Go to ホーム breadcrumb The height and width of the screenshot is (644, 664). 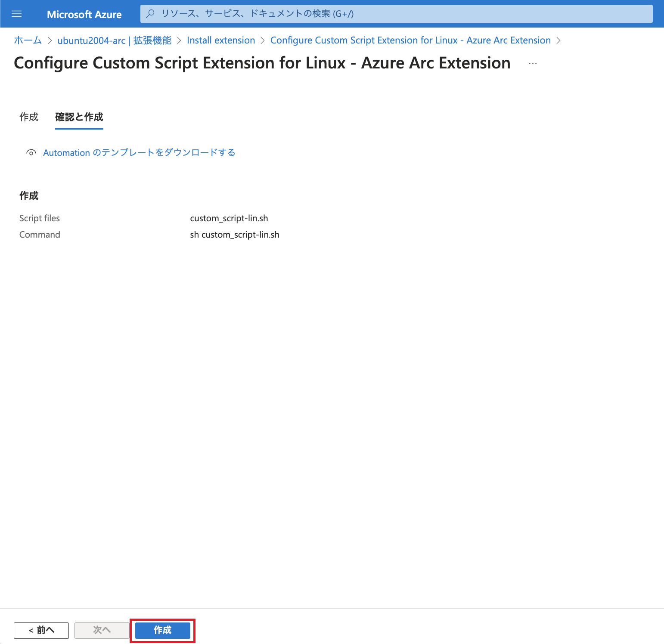(x=28, y=40)
